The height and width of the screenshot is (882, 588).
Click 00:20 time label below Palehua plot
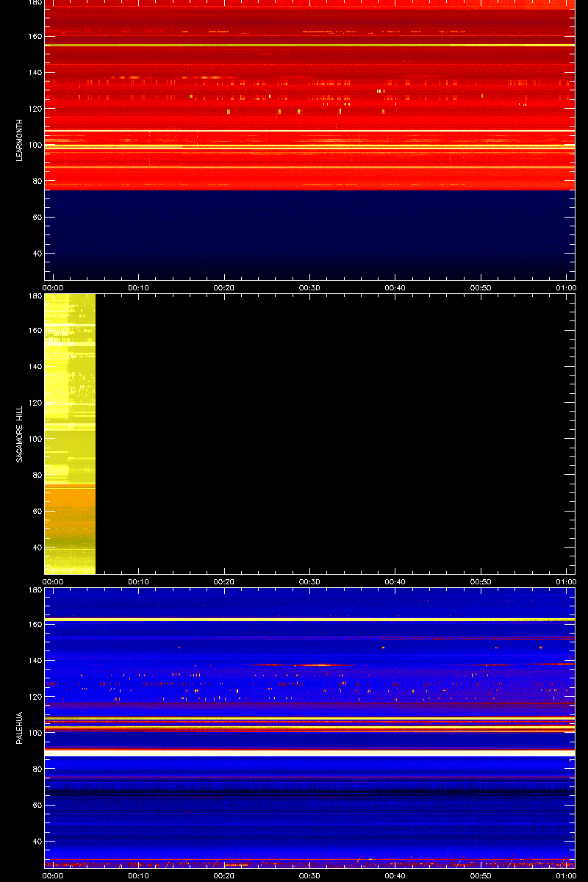point(224,875)
